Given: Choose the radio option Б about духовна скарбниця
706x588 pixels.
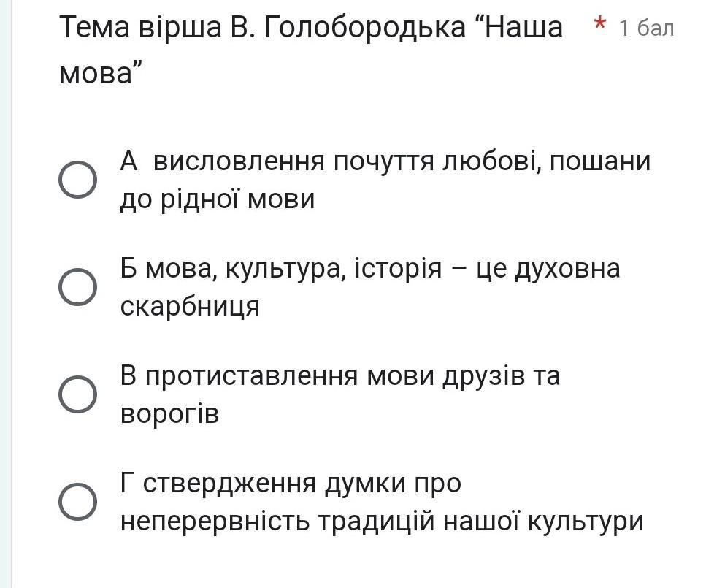Looking at the screenshot, I should pyautogui.click(x=77, y=286).
